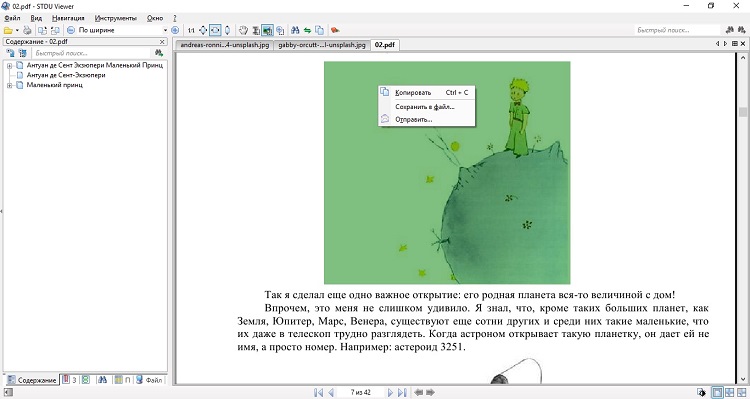Select the text selection tool icon

point(256,30)
